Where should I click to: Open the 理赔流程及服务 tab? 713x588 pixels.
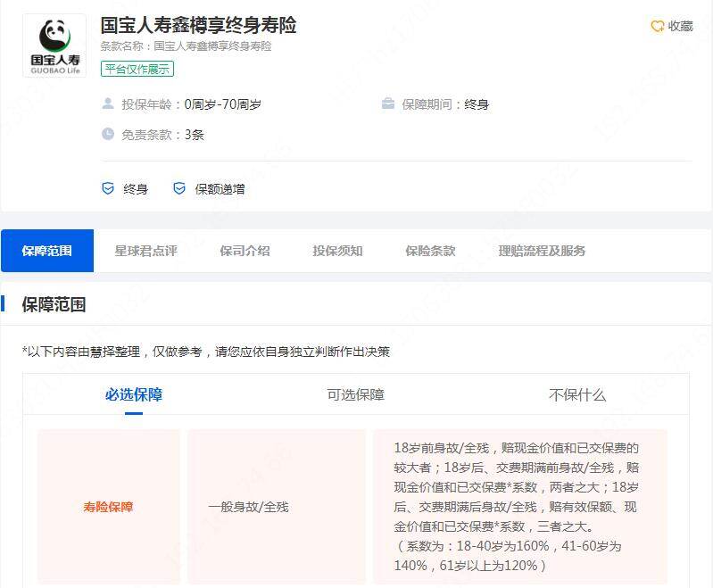(542, 251)
